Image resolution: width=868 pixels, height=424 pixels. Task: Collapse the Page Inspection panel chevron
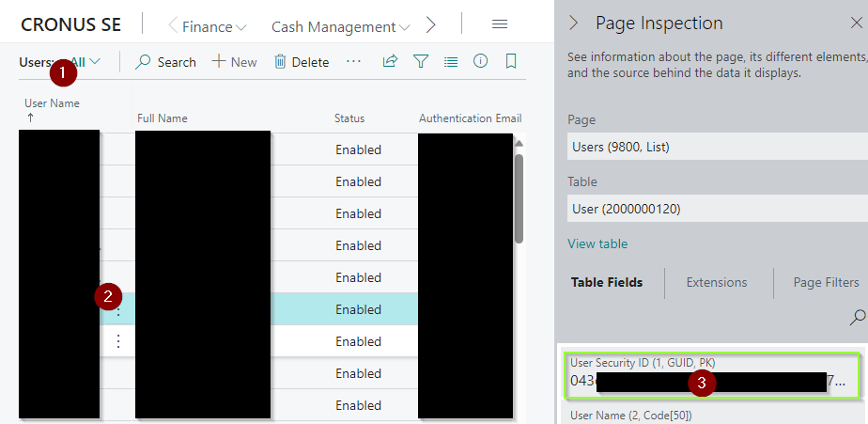[574, 24]
